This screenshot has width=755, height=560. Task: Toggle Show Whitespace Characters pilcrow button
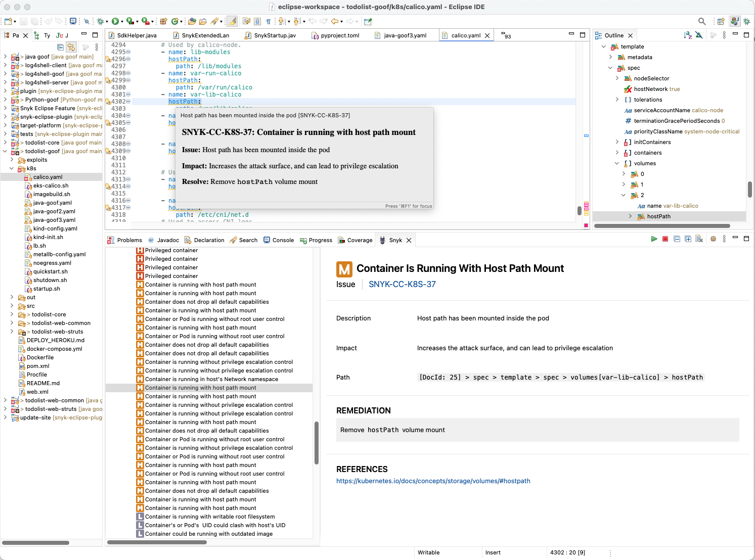[269, 21]
